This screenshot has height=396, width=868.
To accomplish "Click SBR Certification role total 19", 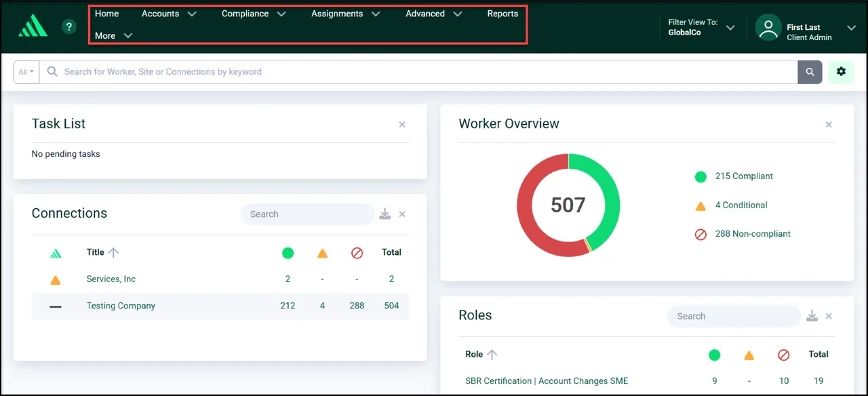I will click(x=818, y=381).
